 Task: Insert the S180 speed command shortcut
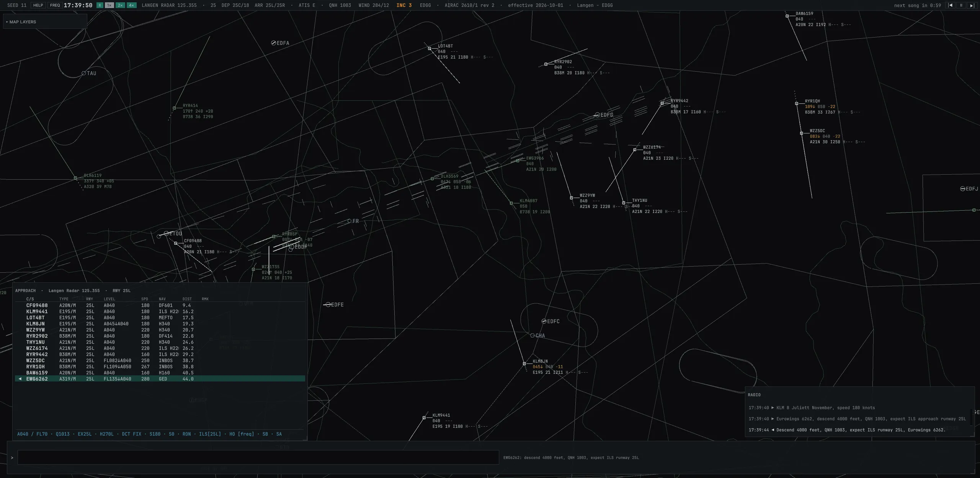pyautogui.click(x=155, y=434)
